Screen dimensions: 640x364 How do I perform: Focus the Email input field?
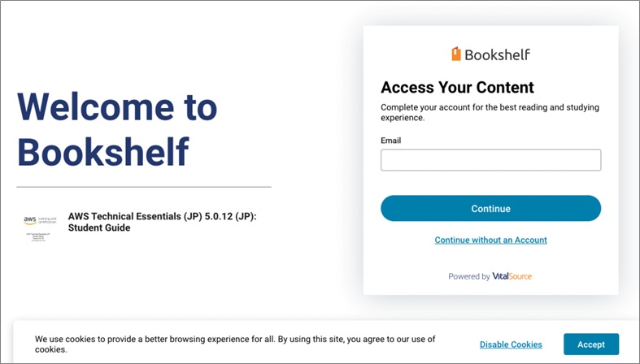point(490,160)
